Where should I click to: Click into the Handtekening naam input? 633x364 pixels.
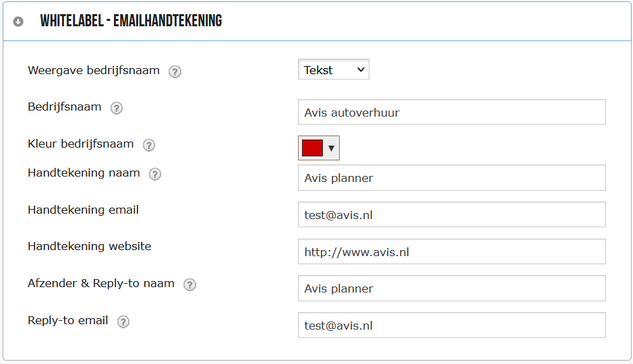pyautogui.click(x=452, y=177)
